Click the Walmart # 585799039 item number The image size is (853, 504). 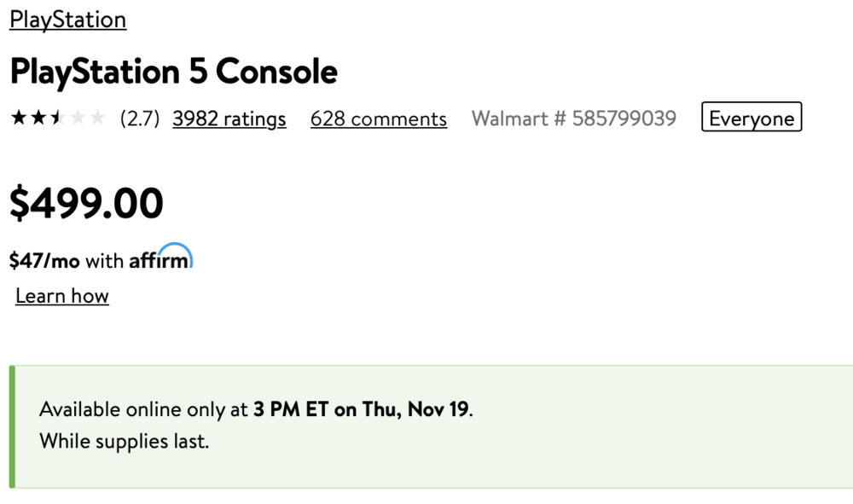(x=573, y=119)
